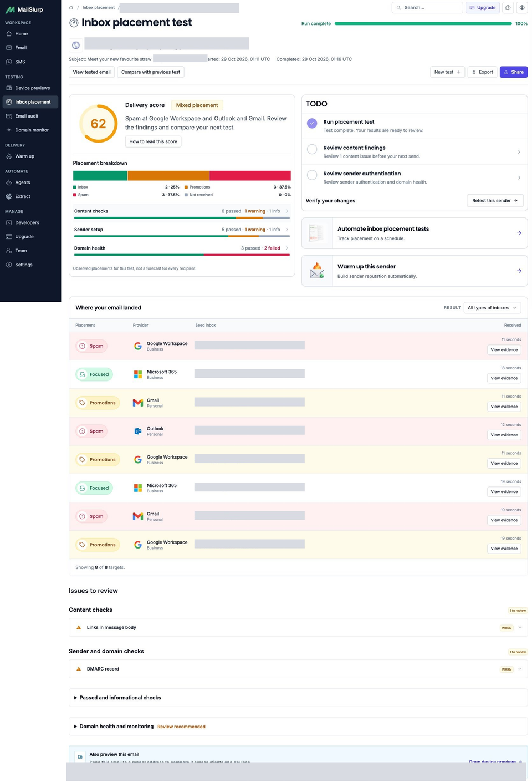View evidence for Gmail Promotions row
532x782 pixels.
click(x=504, y=407)
